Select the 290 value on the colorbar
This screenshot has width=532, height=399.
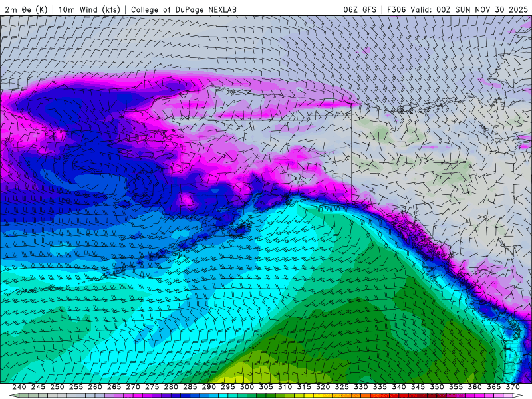209,387
